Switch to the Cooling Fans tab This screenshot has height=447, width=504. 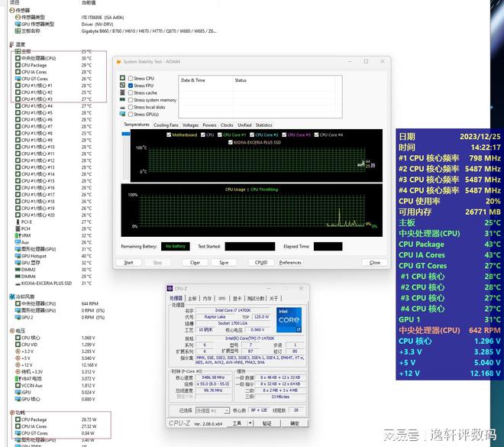pos(166,125)
